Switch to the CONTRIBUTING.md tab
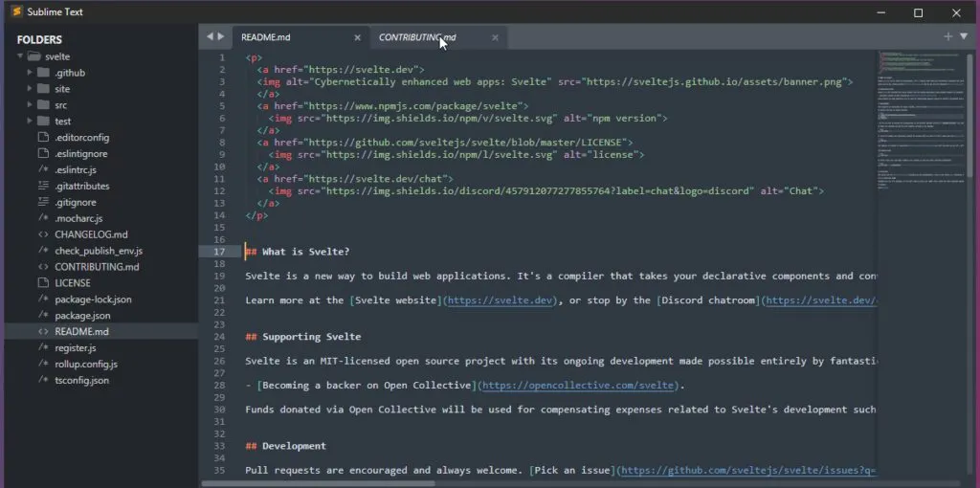Screen dimensions: 980x488 (437, 37)
